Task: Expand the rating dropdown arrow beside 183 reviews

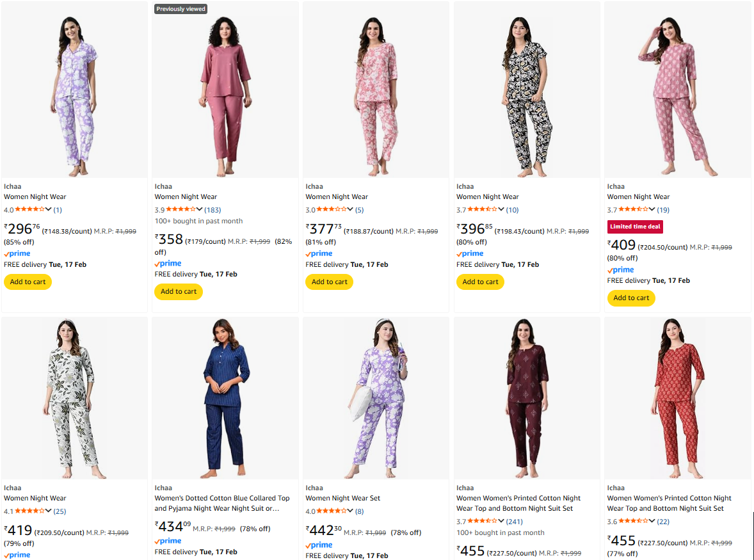Action: tap(200, 210)
